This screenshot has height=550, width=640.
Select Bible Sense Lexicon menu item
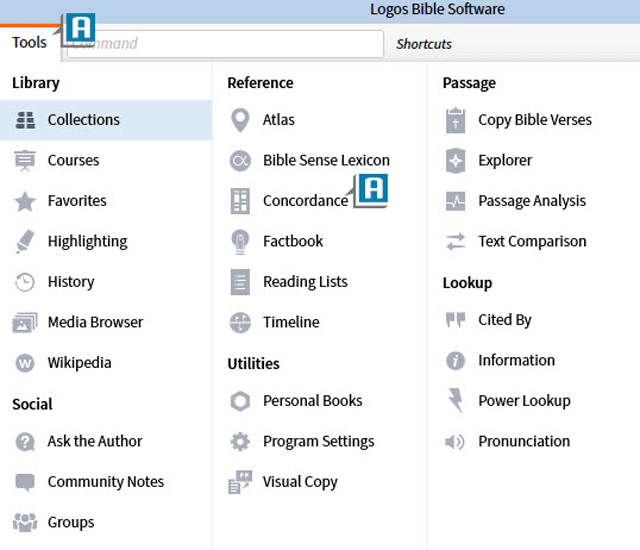coord(326,160)
